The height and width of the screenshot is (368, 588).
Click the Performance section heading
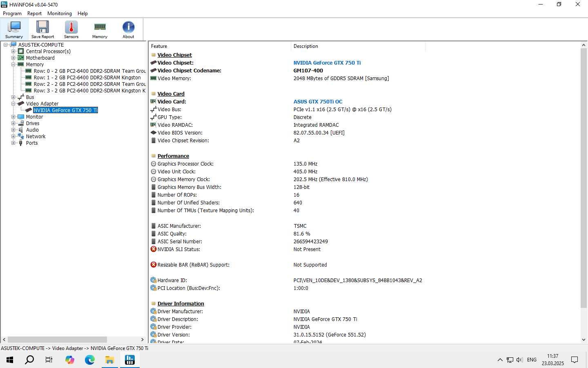coord(173,156)
